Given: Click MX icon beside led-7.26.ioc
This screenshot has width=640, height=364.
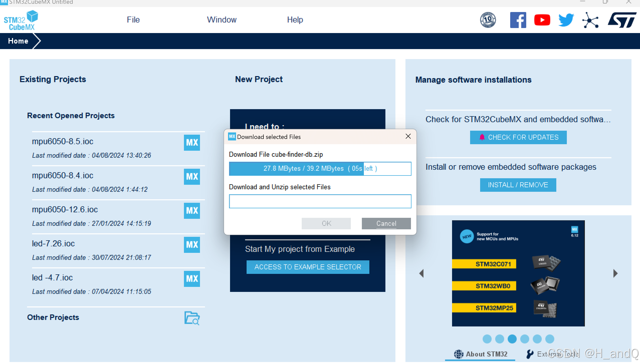Looking at the screenshot, I should coord(192,245).
